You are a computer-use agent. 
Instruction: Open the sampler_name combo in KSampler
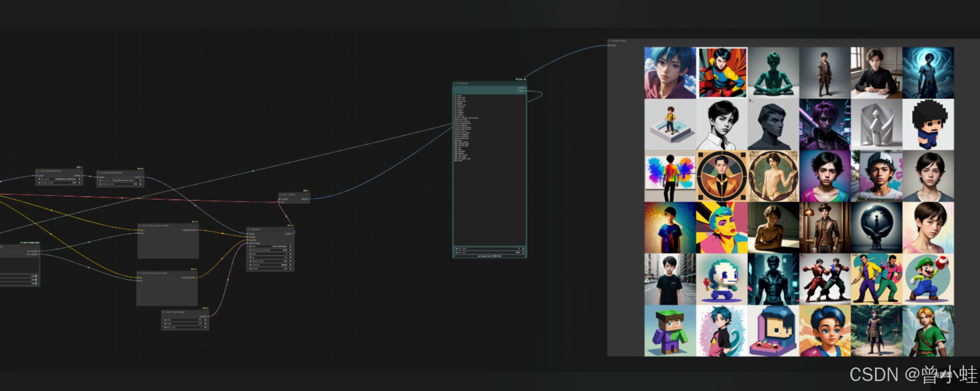click(270, 261)
